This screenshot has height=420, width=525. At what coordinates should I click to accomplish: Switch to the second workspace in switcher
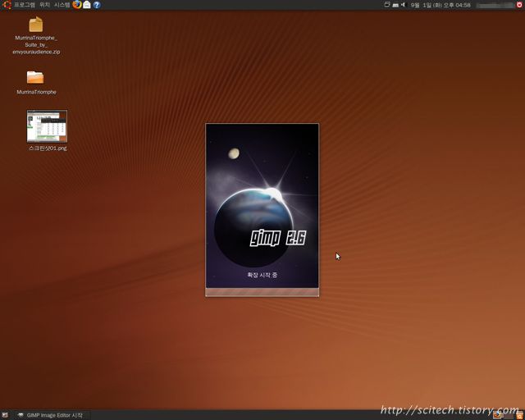coord(509,415)
